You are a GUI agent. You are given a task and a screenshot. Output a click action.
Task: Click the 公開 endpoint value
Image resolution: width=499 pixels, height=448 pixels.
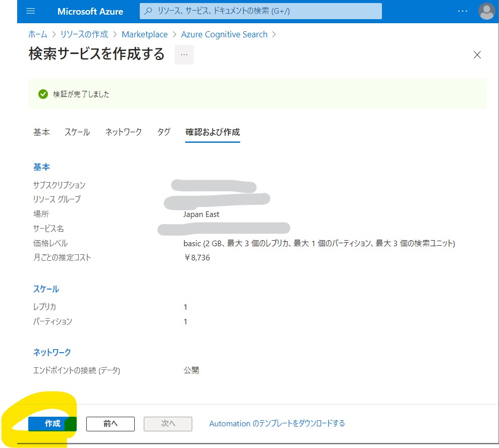pyautogui.click(x=191, y=370)
